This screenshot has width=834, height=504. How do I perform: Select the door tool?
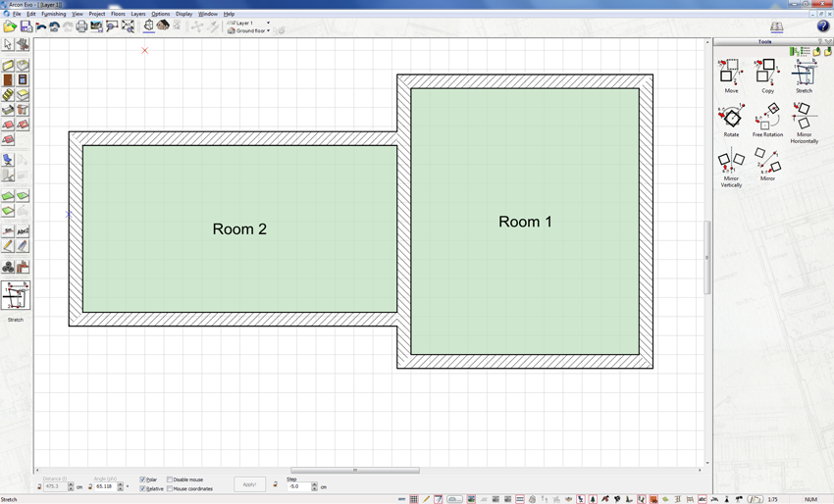(x=8, y=80)
